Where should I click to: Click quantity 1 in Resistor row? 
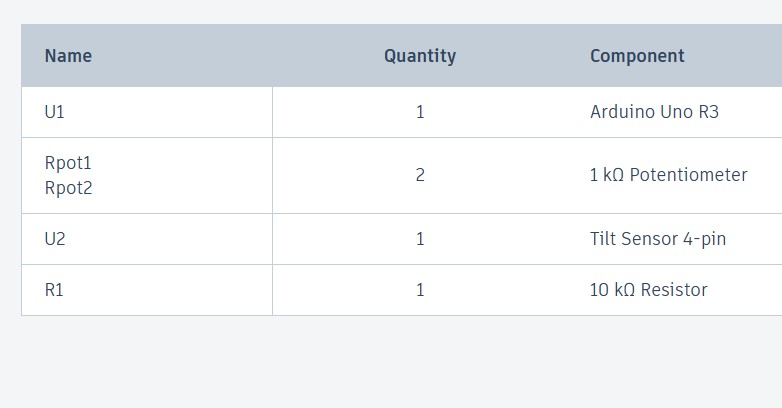420,290
